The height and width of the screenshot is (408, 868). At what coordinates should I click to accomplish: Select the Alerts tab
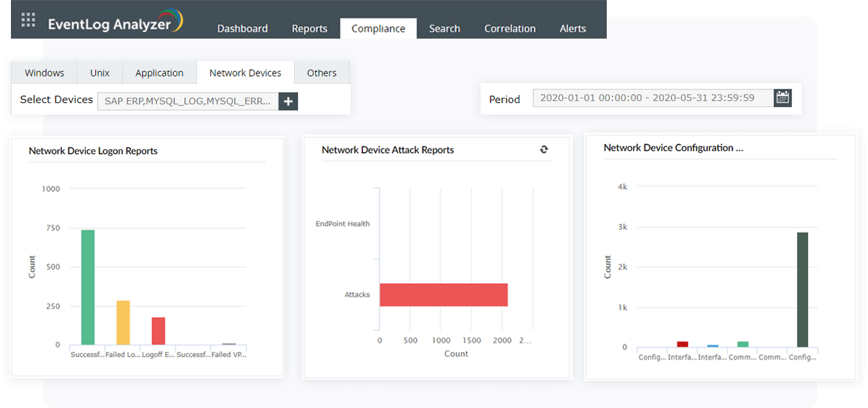click(x=573, y=28)
